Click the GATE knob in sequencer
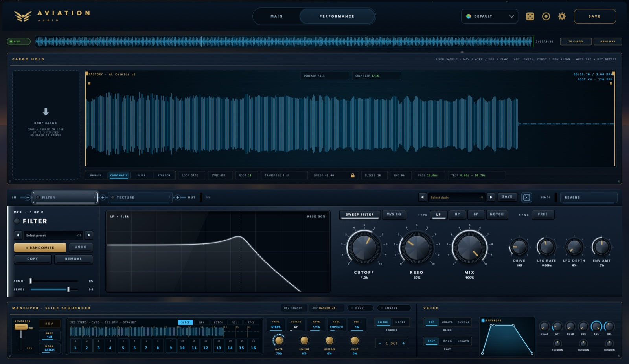This screenshot has height=364, width=629. click(279, 340)
